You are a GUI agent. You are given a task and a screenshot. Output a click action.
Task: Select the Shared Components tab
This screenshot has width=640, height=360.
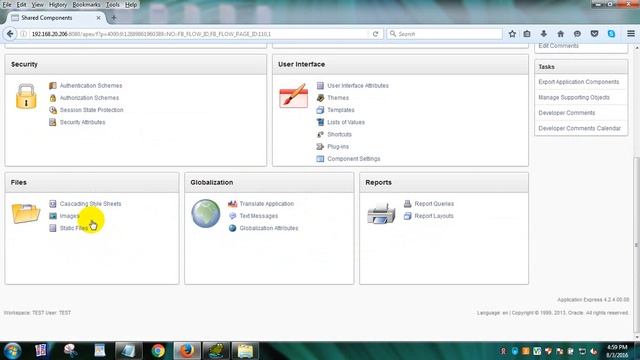(56, 18)
